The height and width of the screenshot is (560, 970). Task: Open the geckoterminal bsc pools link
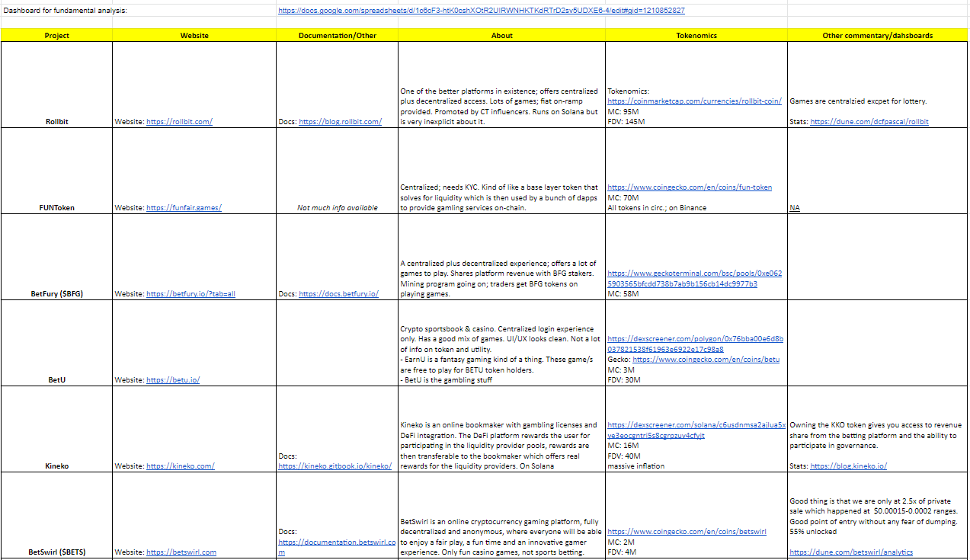click(x=694, y=278)
